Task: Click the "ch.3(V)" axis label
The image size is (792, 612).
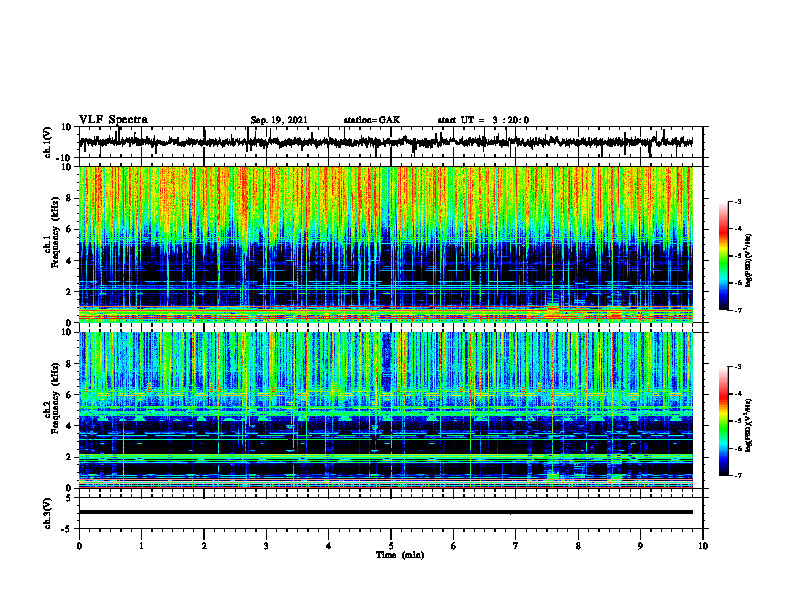Action: click(48, 513)
